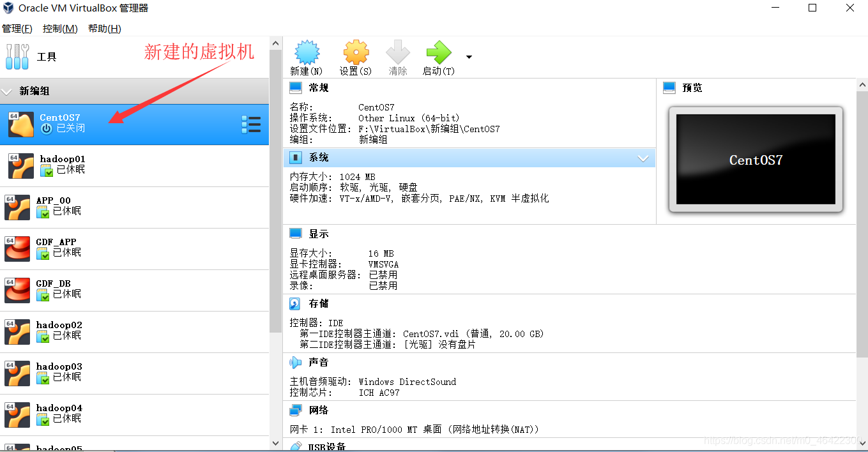Click the CentOS7 preview thumbnail

(756, 160)
